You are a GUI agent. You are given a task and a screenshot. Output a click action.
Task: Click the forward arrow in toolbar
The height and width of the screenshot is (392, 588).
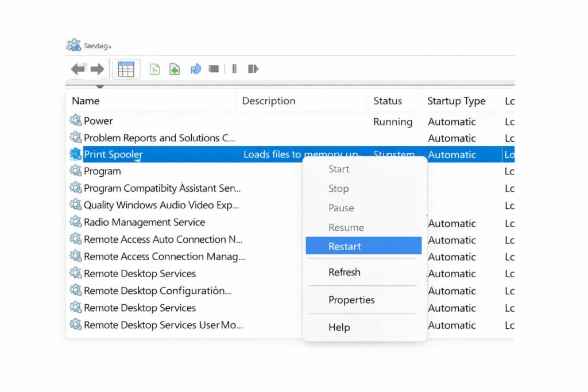pyautogui.click(x=98, y=69)
